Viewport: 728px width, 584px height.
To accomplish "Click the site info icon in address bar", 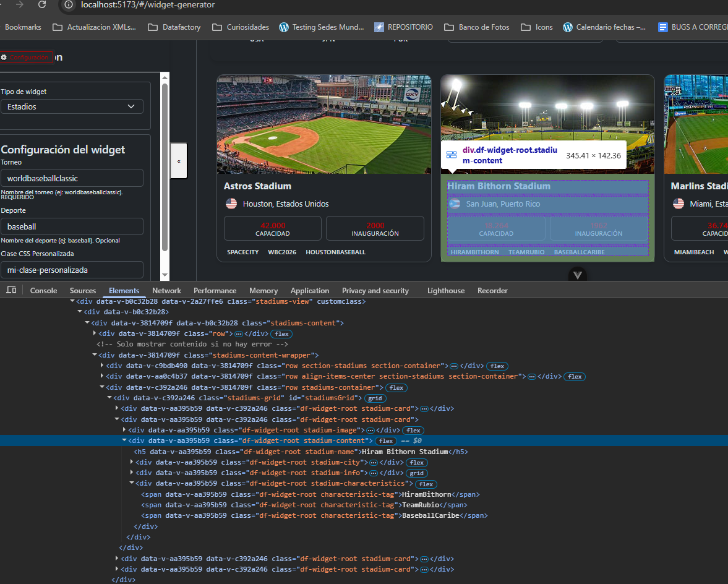I will click(x=69, y=5).
